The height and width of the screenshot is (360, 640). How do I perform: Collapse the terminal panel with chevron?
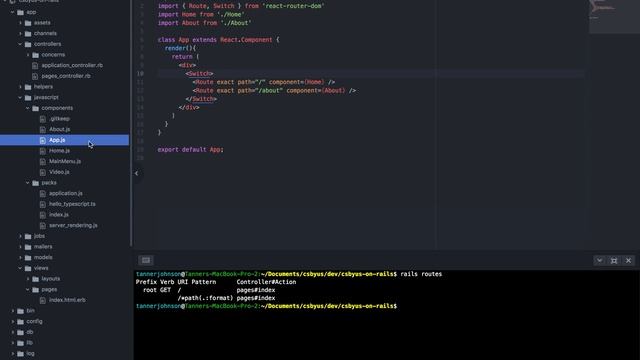tap(599, 260)
